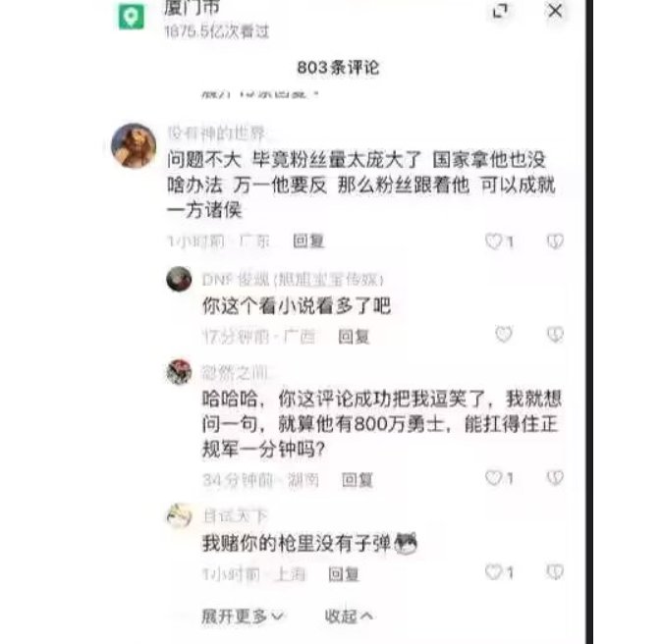Reply to the 一方诸侯 comment
This screenshot has width=661, height=644.
coord(308,241)
